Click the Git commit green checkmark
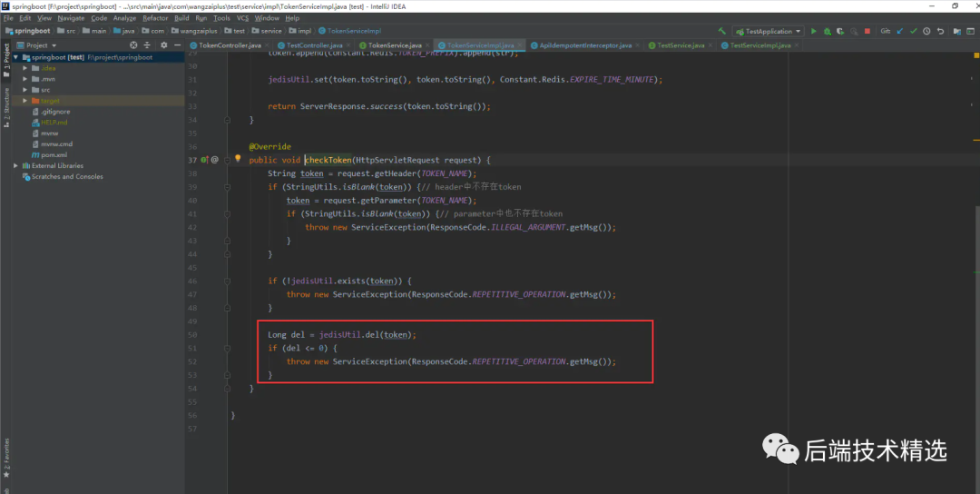This screenshot has width=980, height=494. point(913,31)
